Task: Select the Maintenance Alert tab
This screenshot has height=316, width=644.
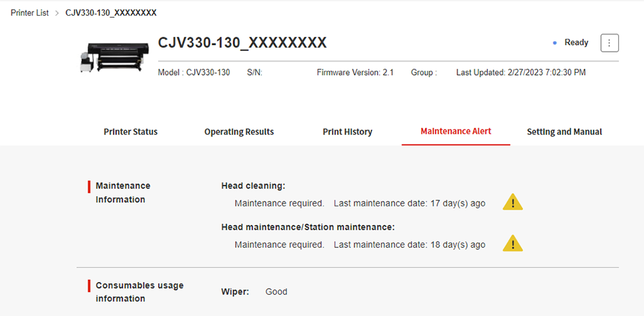Action: (x=456, y=131)
